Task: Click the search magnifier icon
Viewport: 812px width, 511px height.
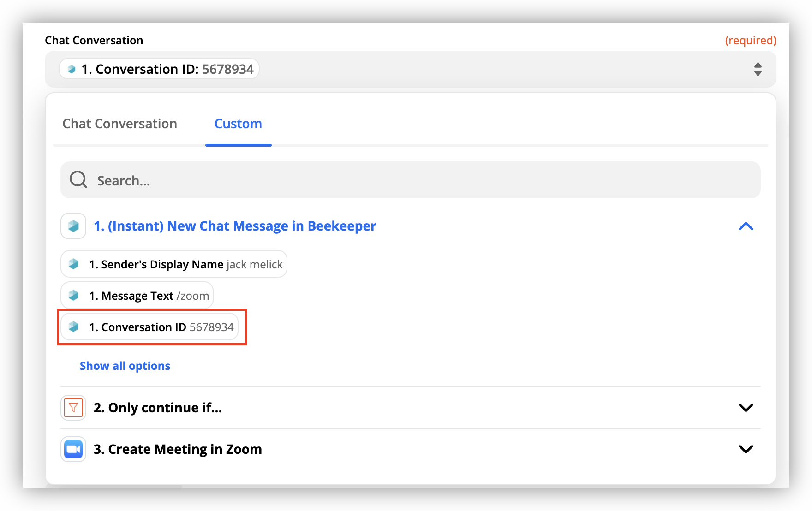Action: coord(78,180)
